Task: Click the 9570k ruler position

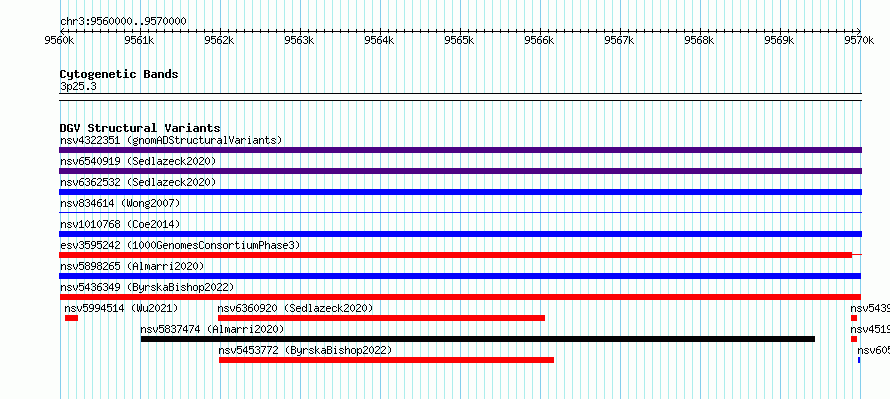Action: click(860, 40)
